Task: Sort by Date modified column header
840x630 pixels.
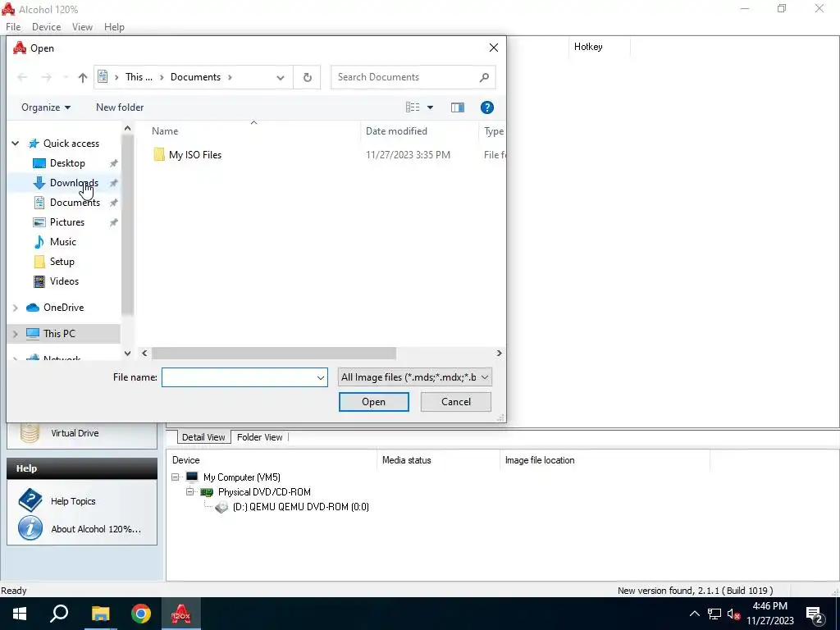Action: tap(396, 131)
